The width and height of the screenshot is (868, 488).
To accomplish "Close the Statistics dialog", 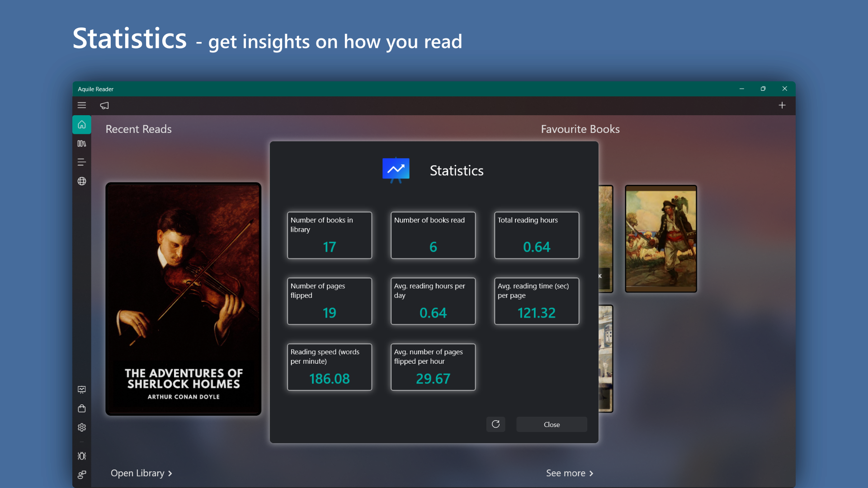I will [x=552, y=424].
